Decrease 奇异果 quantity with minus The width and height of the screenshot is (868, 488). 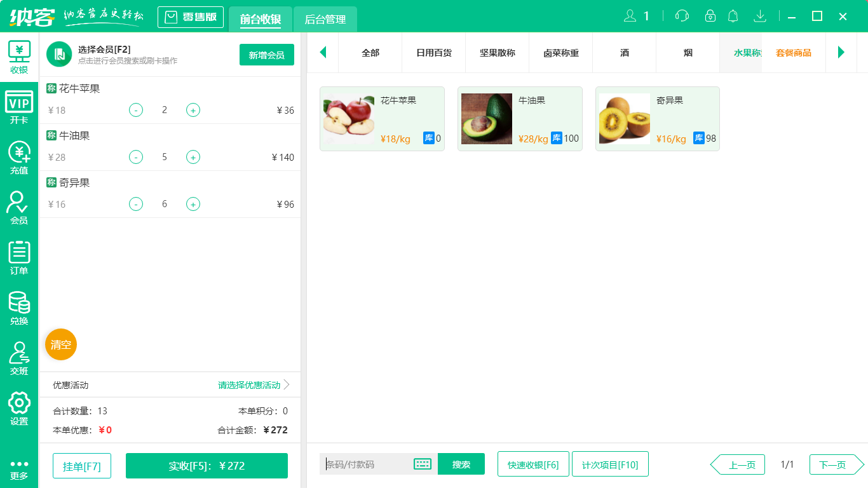click(136, 204)
